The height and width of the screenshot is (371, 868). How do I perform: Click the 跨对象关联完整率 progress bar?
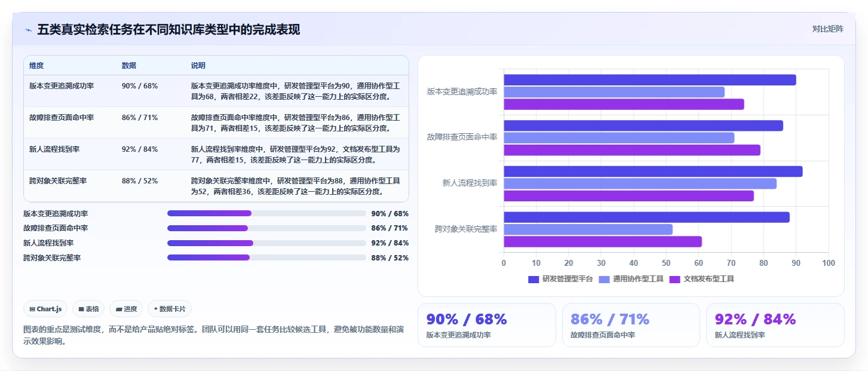click(x=266, y=257)
